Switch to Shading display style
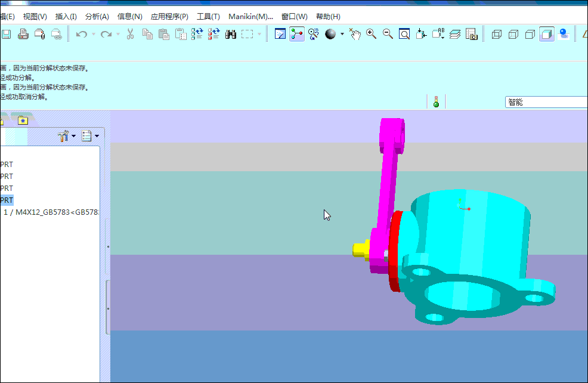The height and width of the screenshot is (383, 588). tap(547, 34)
